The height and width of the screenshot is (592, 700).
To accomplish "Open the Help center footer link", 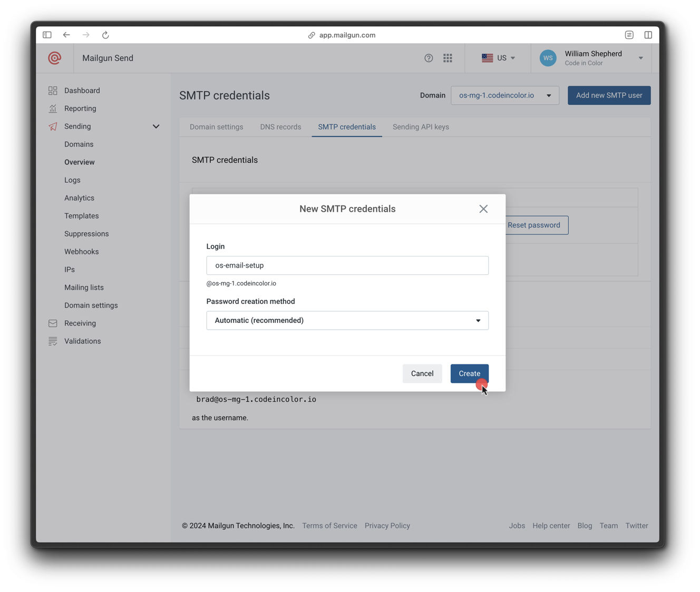I will click(x=551, y=526).
